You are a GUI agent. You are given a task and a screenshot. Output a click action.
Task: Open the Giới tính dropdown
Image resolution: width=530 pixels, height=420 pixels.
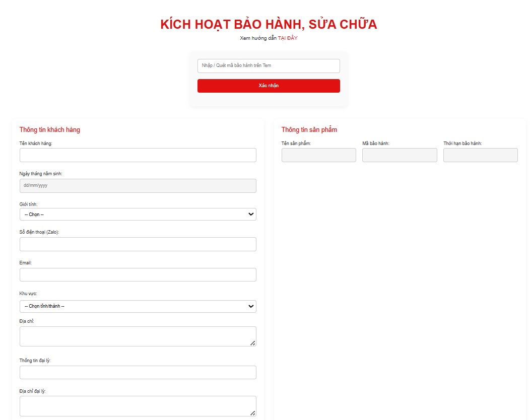pyautogui.click(x=138, y=215)
